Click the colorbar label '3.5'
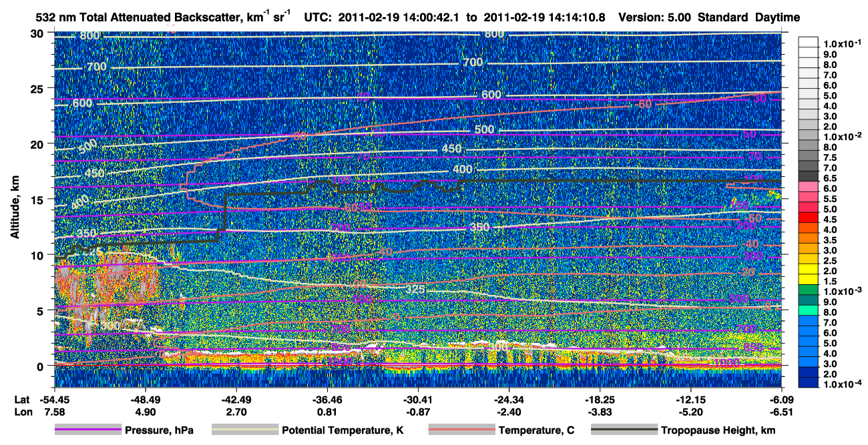Image resolution: width=868 pixels, height=445 pixels. pyautogui.click(x=829, y=240)
